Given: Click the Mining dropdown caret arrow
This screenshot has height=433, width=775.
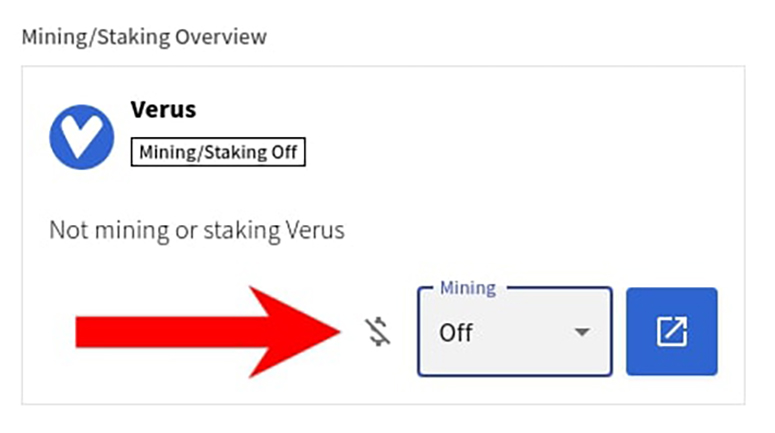Looking at the screenshot, I should point(582,332).
